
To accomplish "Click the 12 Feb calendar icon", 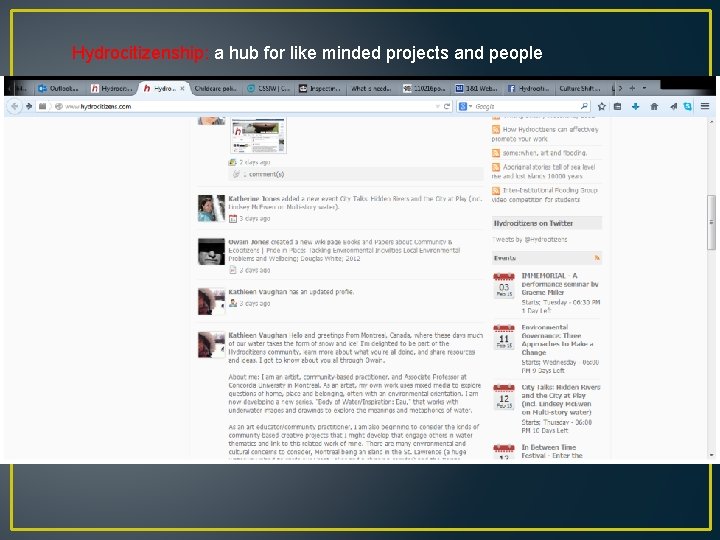I will [x=504, y=397].
